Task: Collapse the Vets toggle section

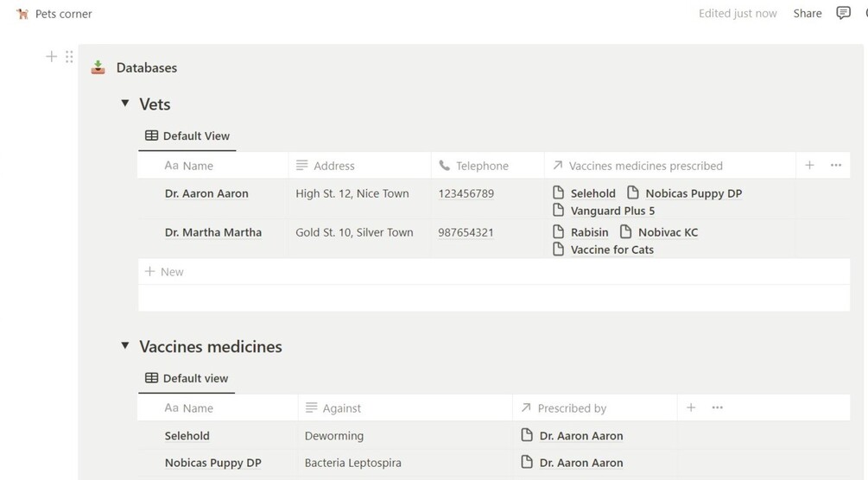Action: 125,104
